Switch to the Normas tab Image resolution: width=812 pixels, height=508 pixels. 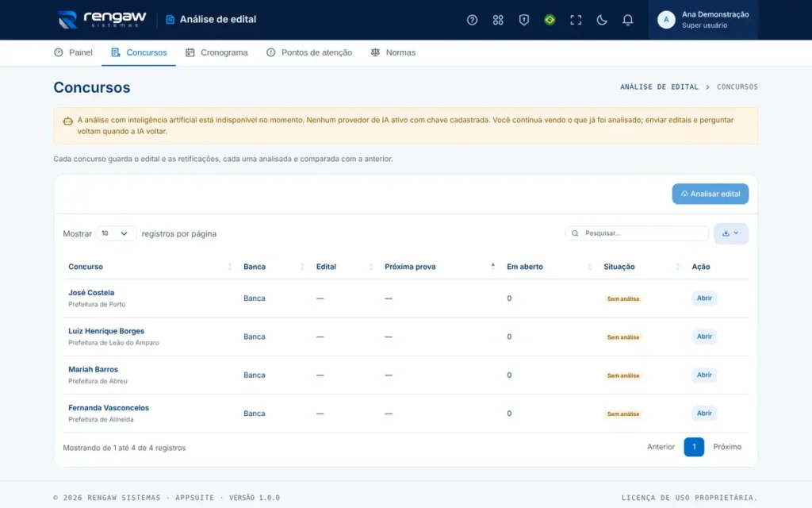(393, 52)
